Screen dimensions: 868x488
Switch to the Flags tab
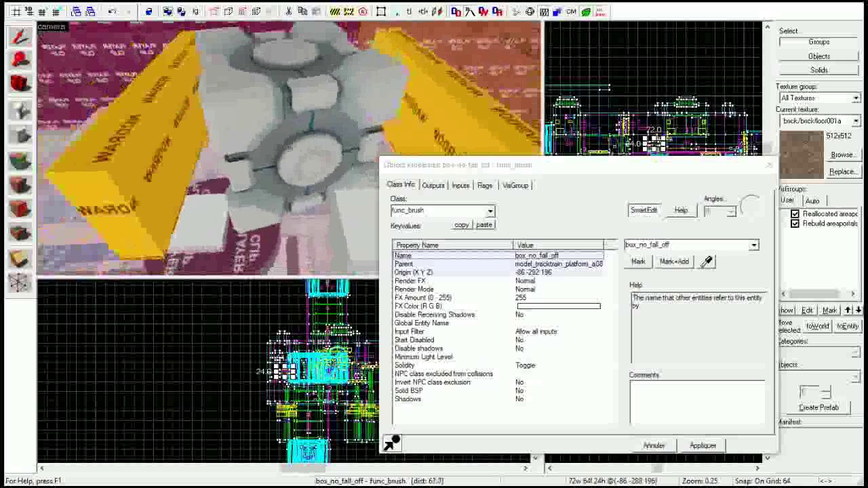click(485, 185)
